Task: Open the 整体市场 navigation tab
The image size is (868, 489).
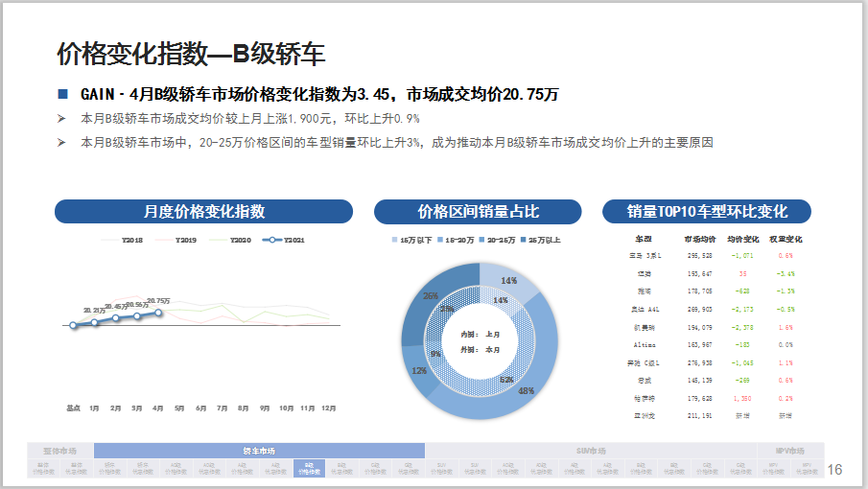Action: 59,451
